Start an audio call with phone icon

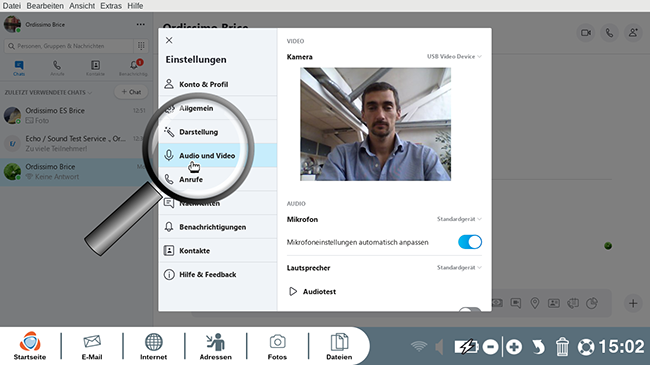[609, 33]
